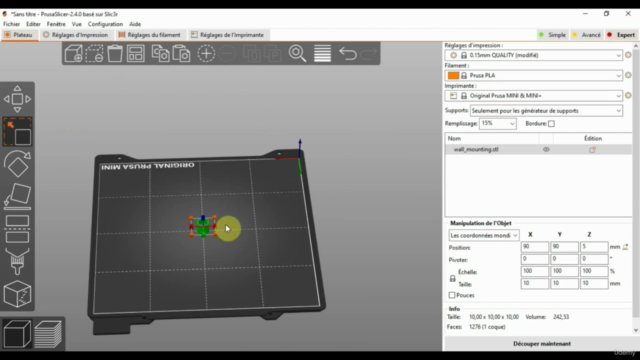Switch to 3D editor view cube
This screenshot has height=360, width=640.
coord(17,334)
